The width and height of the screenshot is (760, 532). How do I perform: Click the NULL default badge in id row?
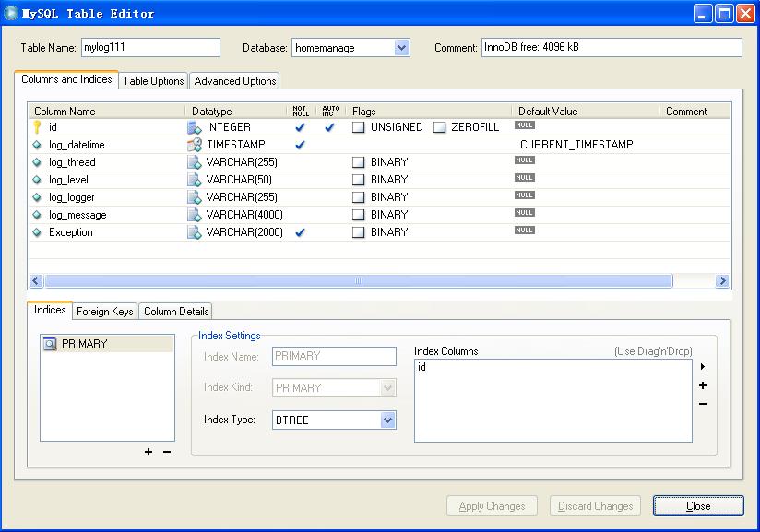click(x=525, y=125)
